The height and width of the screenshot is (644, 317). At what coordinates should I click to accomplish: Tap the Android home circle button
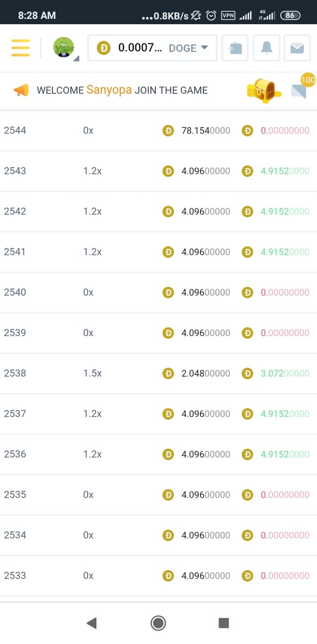click(x=158, y=623)
